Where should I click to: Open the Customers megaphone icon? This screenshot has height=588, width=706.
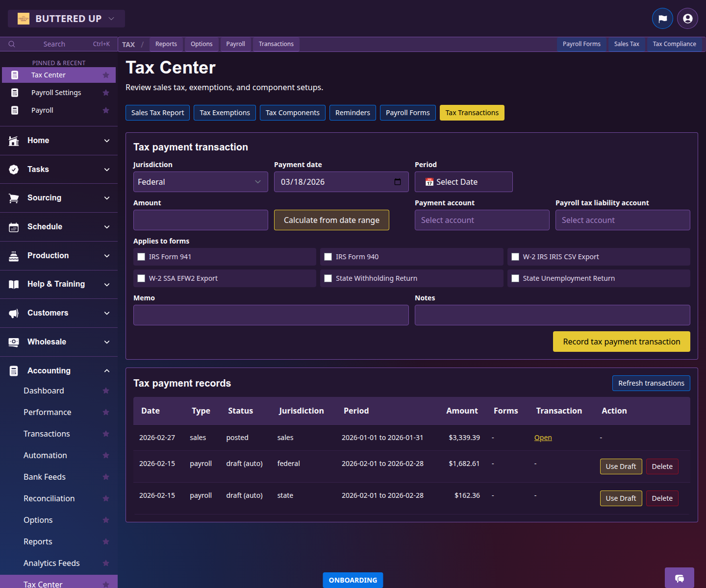pos(13,313)
